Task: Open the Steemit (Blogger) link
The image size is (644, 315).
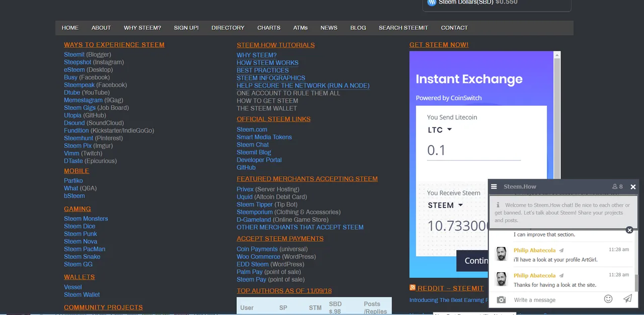Action: [74, 54]
